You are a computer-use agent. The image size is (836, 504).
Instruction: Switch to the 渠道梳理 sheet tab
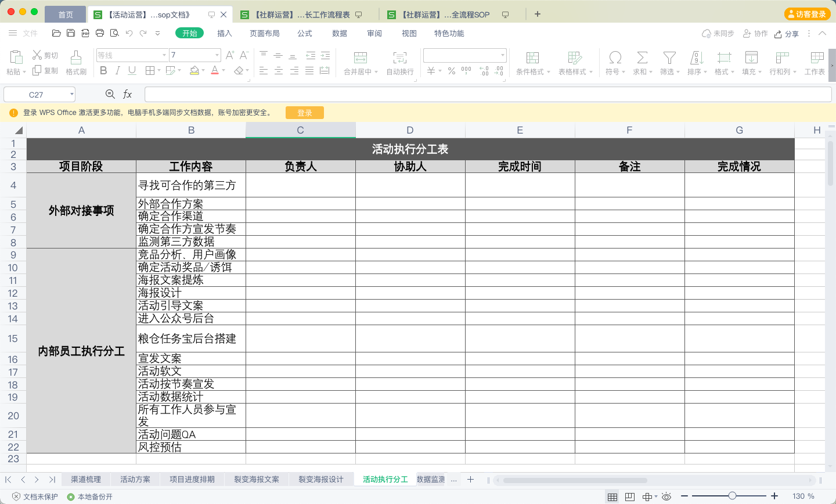click(x=86, y=479)
